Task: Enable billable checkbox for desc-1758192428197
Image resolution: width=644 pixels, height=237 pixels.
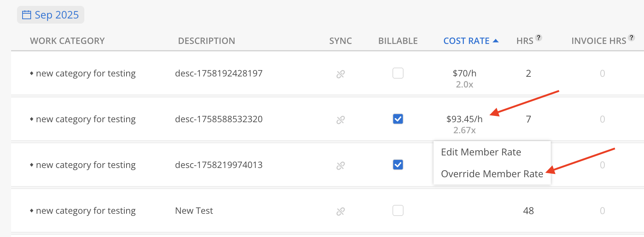Action: (398, 73)
